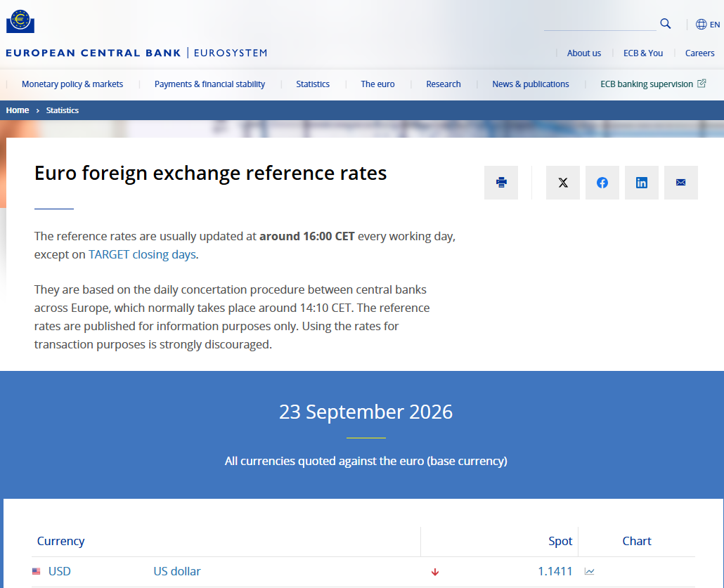The image size is (724, 588).
Task: Share the page on Facebook
Action: coord(602,183)
